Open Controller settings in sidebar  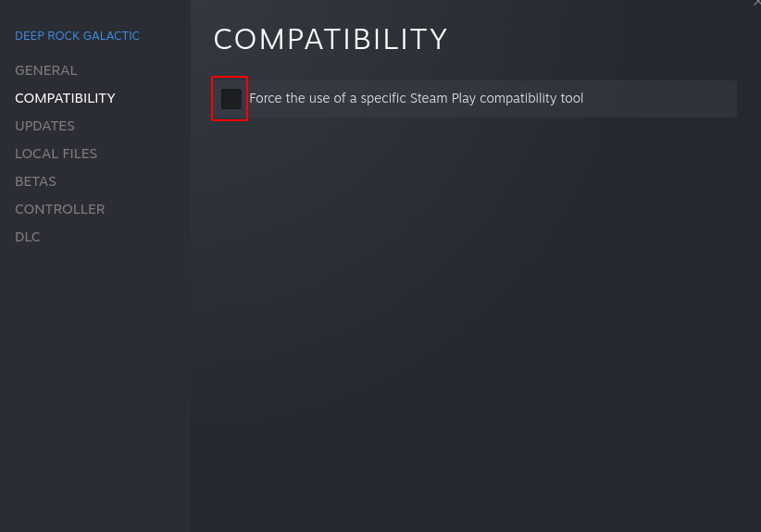pyautogui.click(x=59, y=209)
